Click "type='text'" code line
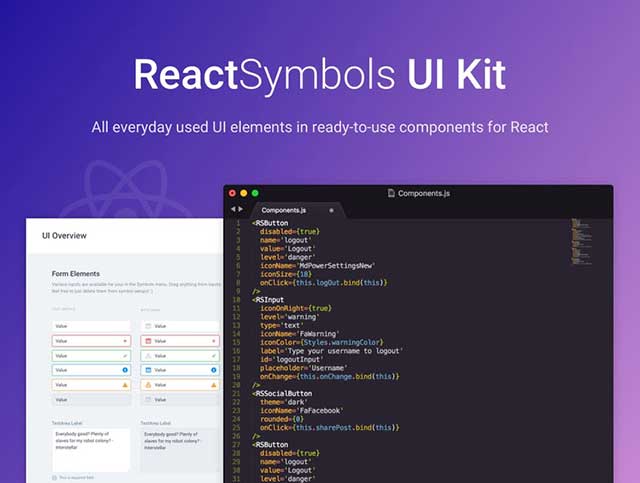 (x=282, y=325)
